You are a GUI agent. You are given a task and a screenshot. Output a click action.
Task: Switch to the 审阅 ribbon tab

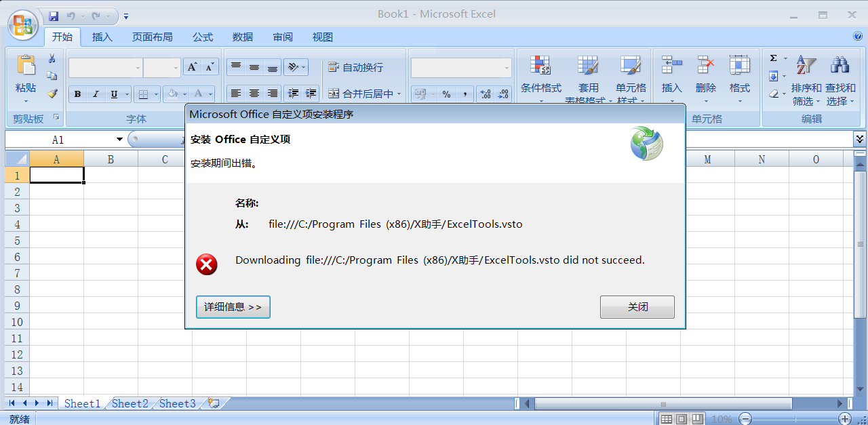283,37
